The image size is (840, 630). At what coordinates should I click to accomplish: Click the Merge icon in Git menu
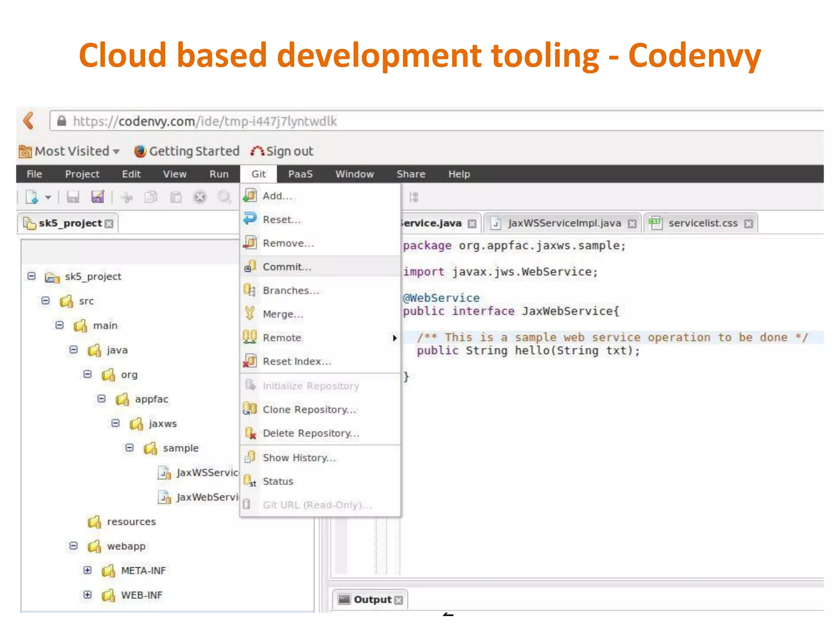[x=249, y=313]
